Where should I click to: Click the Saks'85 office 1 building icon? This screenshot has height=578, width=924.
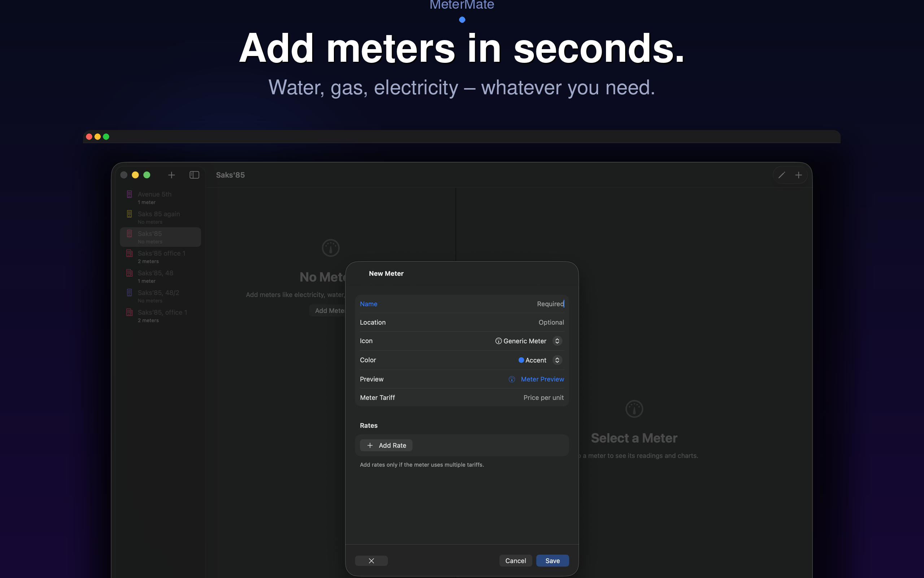(x=130, y=253)
